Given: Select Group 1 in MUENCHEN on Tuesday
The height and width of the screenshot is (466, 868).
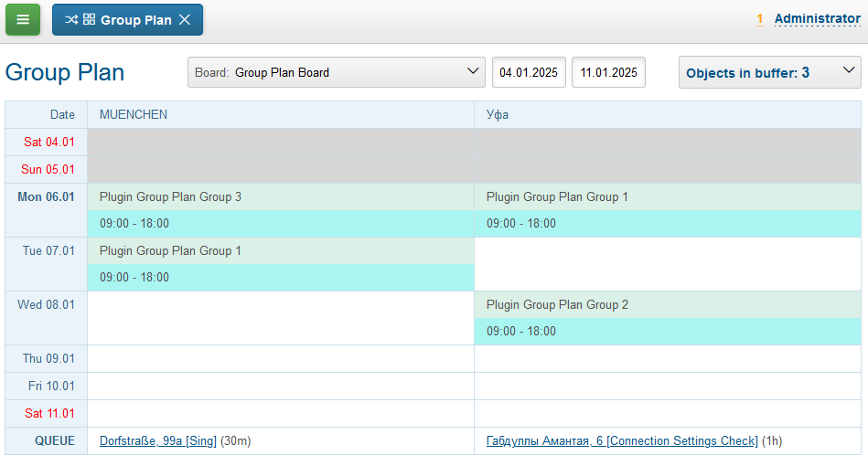Looking at the screenshot, I should (170, 250).
